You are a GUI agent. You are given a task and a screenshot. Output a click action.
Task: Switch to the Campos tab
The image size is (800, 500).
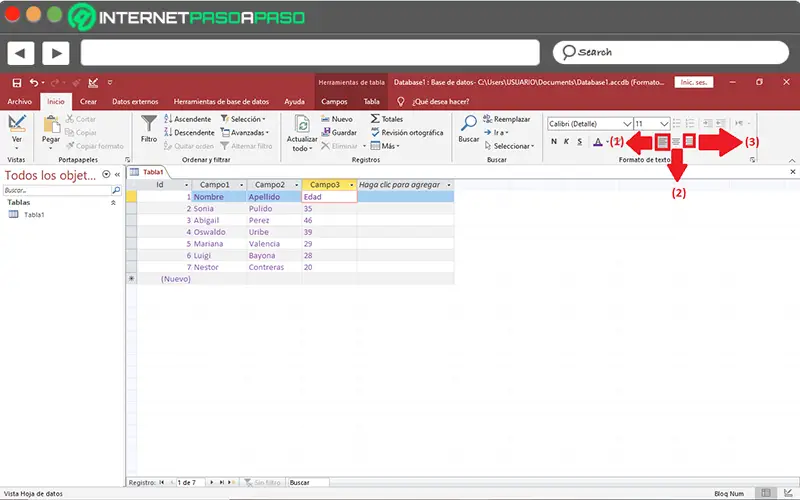click(334, 102)
